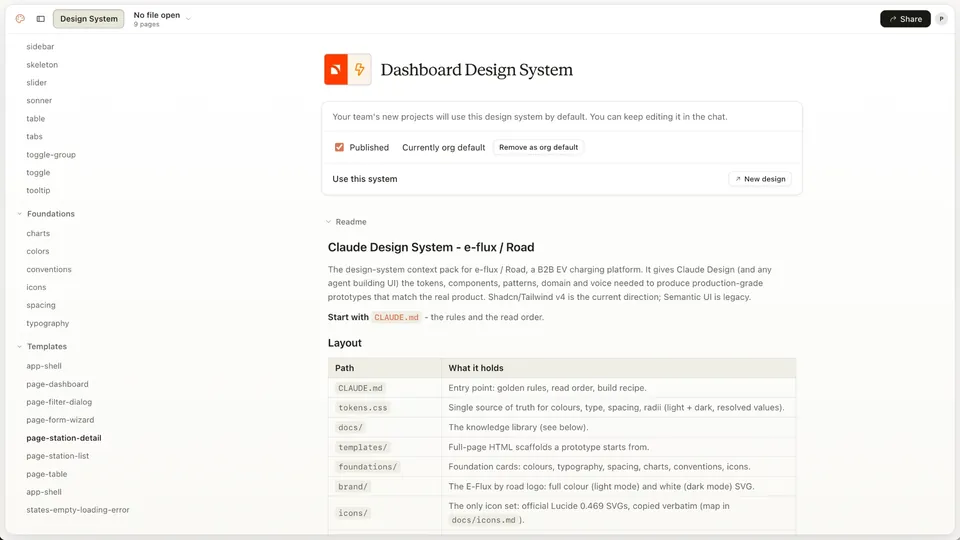Open page-filter-dialog template
960x540 pixels.
(x=59, y=402)
